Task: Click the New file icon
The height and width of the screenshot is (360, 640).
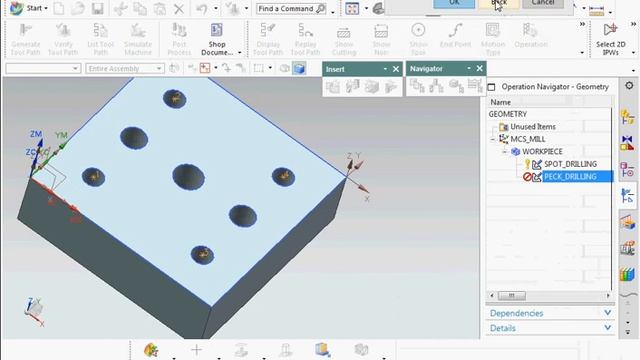Action: 59,8
